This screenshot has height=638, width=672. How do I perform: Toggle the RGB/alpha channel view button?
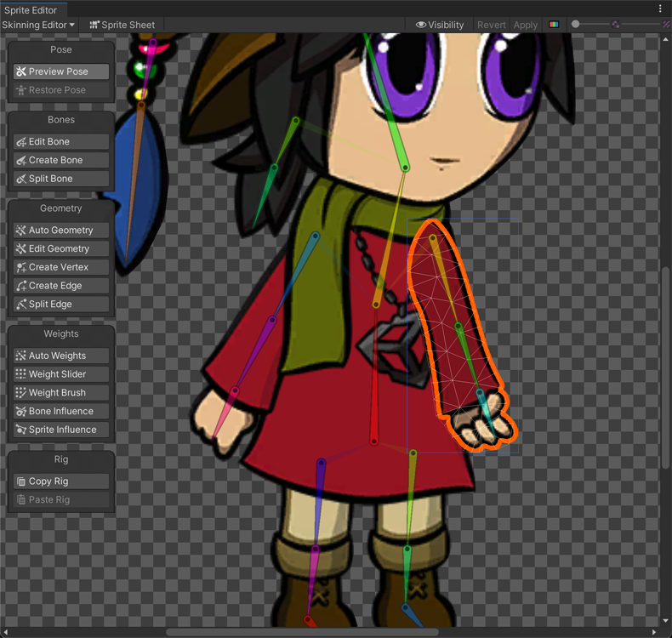click(x=554, y=25)
